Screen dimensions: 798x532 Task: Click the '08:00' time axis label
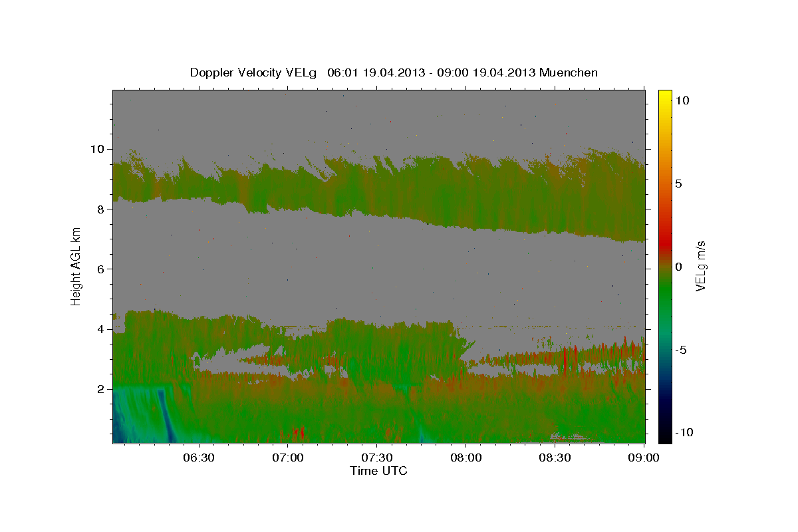(x=466, y=458)
